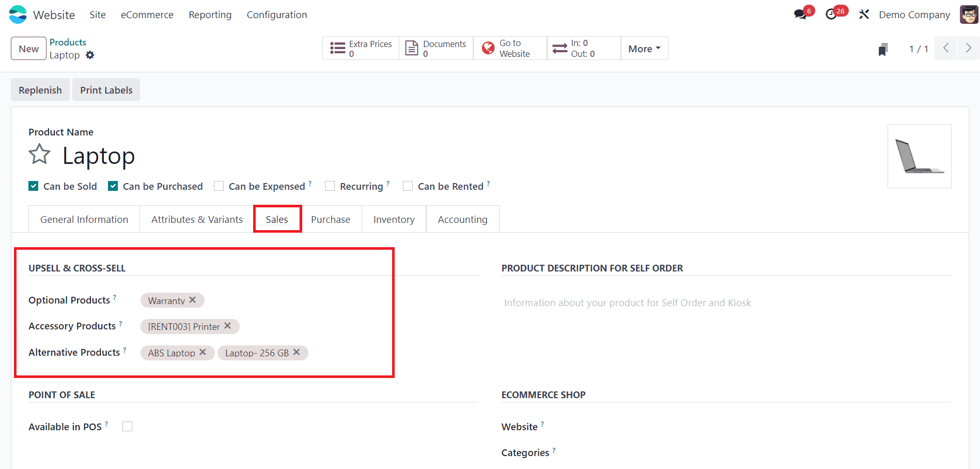Screen dimensions: 980x469
Task: Click the Print Labels button
Action: 106,90
